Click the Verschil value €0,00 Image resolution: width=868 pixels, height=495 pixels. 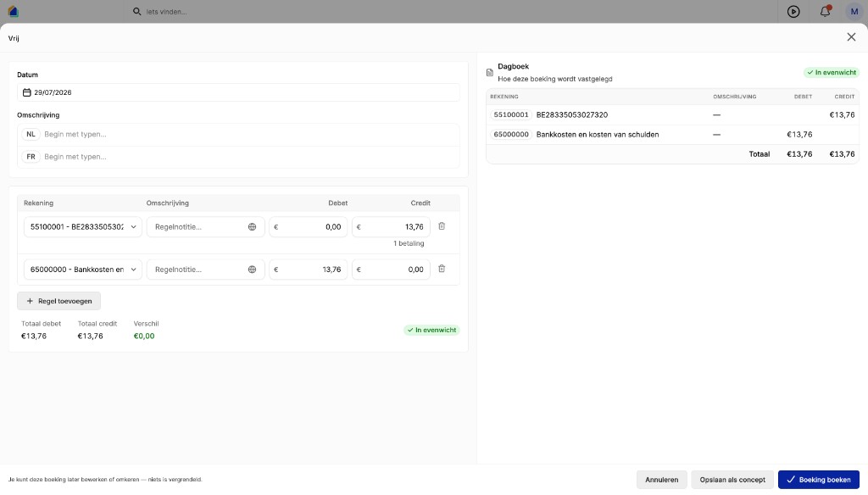144,336
